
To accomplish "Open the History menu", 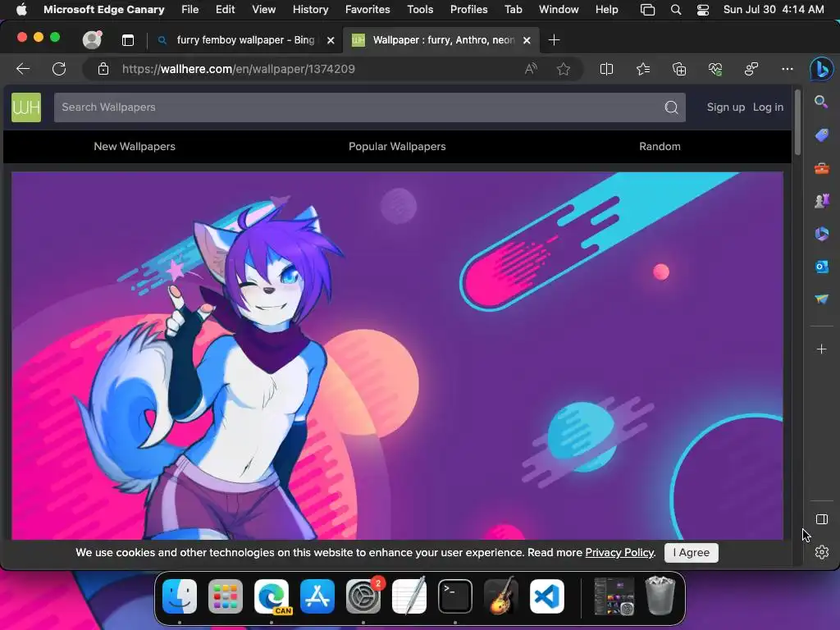I will (x=310, y=10).
